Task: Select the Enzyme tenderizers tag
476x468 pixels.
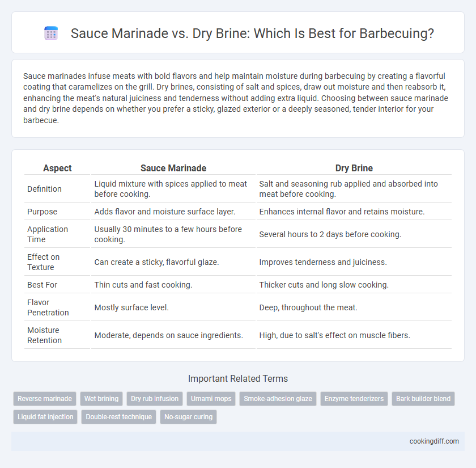Action: click(354, 399)
